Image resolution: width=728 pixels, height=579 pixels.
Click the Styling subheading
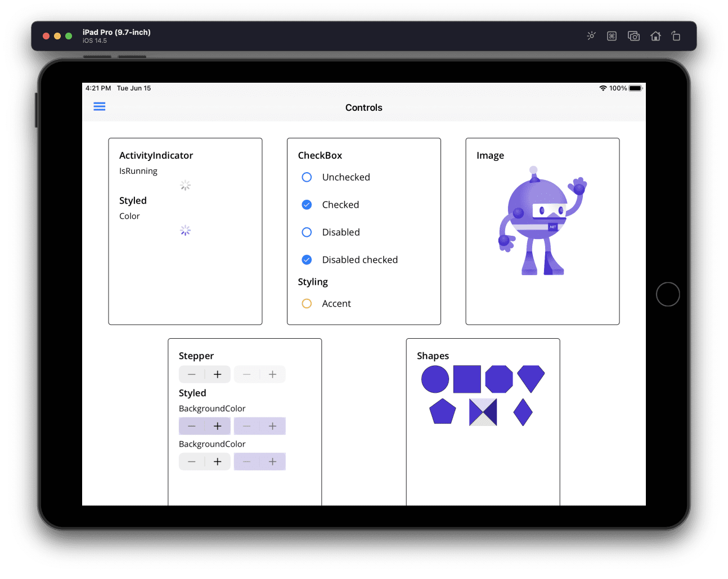313,282
